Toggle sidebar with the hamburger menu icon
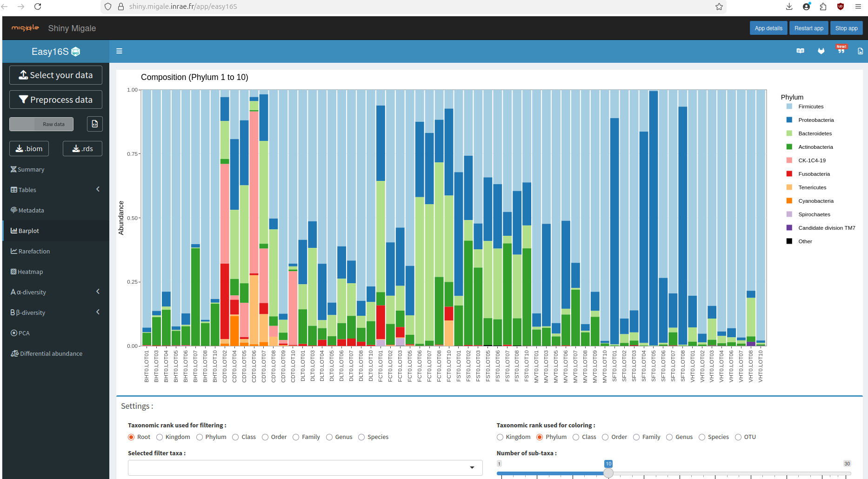This screenshot has width=868, height=479. point(119,51)
